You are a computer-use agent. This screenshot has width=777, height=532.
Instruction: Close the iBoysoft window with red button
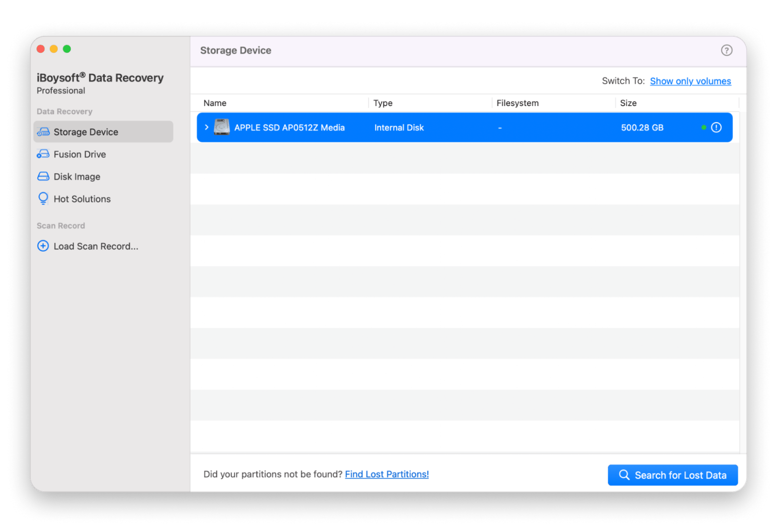pyautogui.click(x=41, y=49)
